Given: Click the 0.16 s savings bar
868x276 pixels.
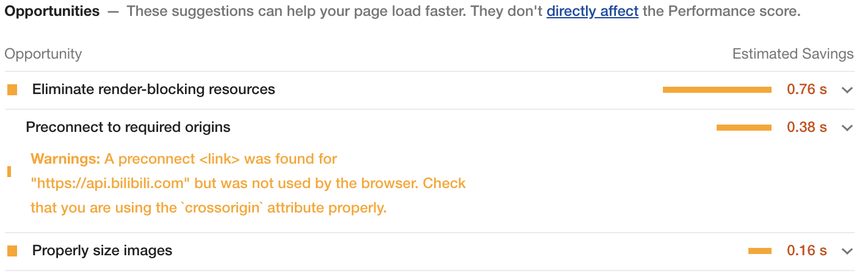Looking at the screenshot, I should tap(759, 251).
